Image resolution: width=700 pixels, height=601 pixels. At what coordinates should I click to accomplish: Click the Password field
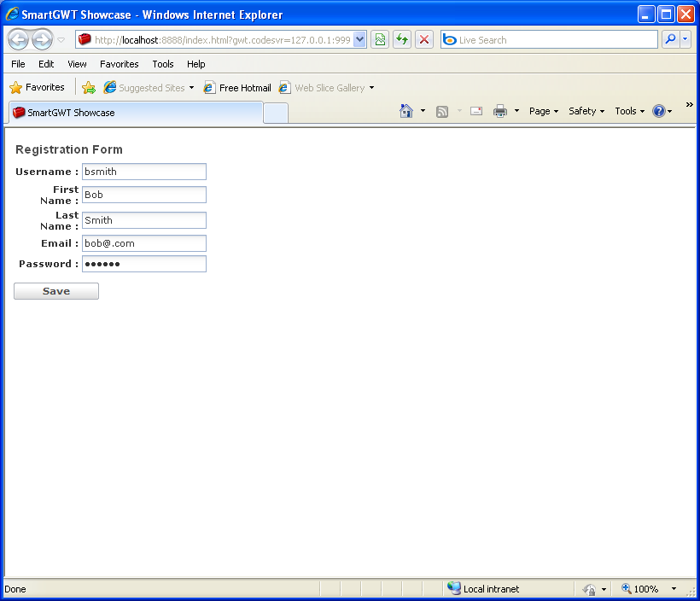(144, 264)
